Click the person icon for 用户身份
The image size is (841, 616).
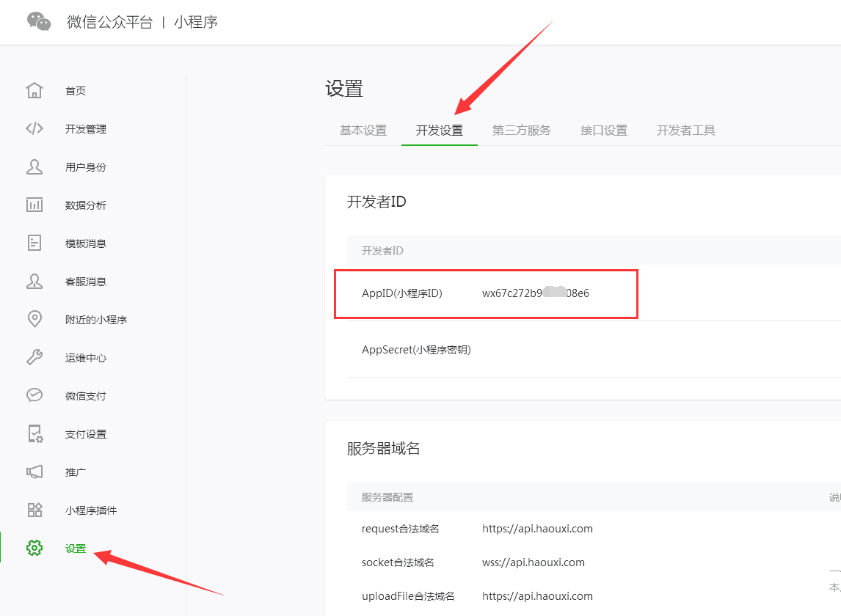pos(34,166)
